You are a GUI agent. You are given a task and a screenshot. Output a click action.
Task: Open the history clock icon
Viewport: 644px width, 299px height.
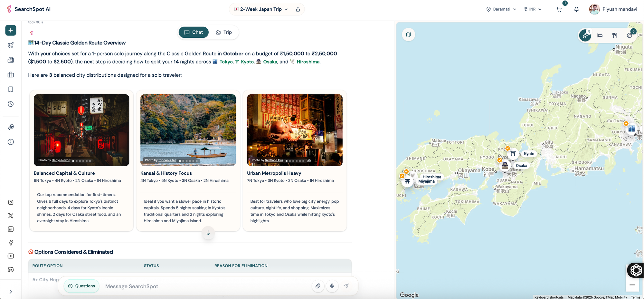11,104
